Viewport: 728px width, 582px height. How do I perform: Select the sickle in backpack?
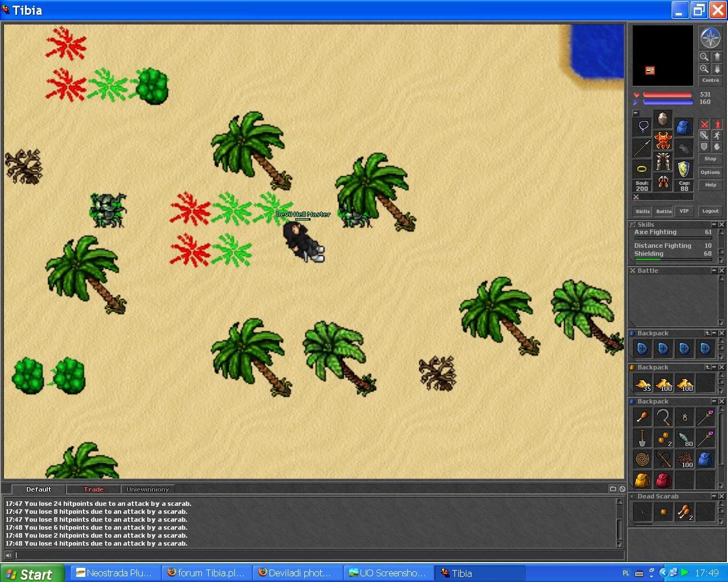coord(663,417)
